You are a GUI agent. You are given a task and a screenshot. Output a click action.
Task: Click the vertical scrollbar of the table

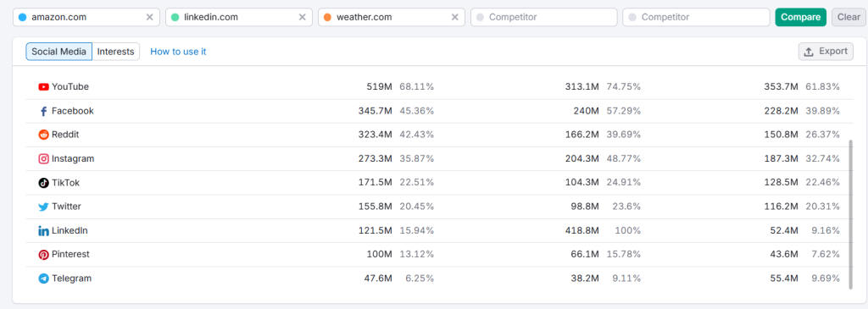click(x=851, y=214)
